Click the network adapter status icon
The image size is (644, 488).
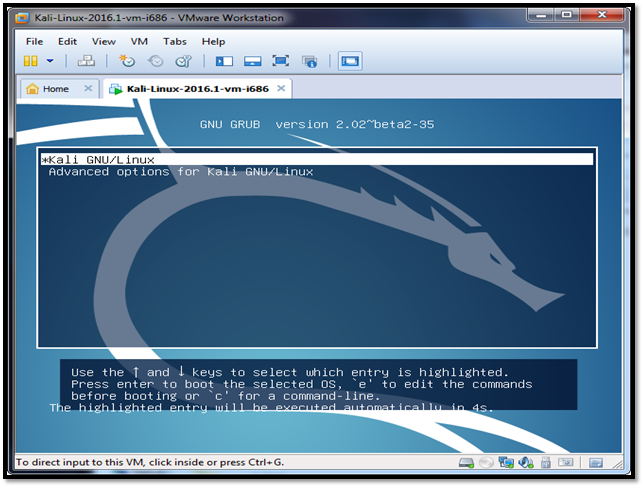[506, 463]
